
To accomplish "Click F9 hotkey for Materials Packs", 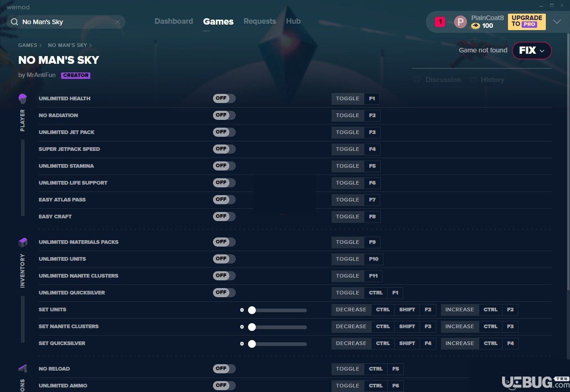I will pyautogui.click(x=372, y=242).
